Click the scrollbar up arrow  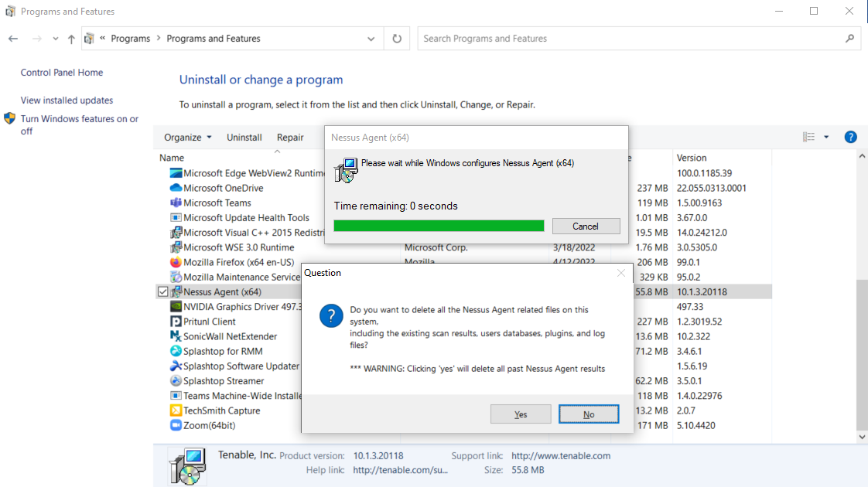pos(862,157)
